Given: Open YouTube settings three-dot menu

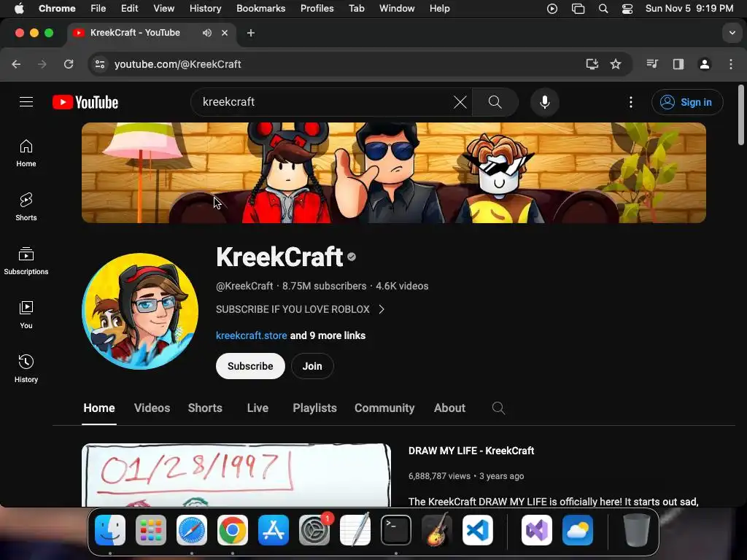Looking at the screenshot, I should click(631, 102).
